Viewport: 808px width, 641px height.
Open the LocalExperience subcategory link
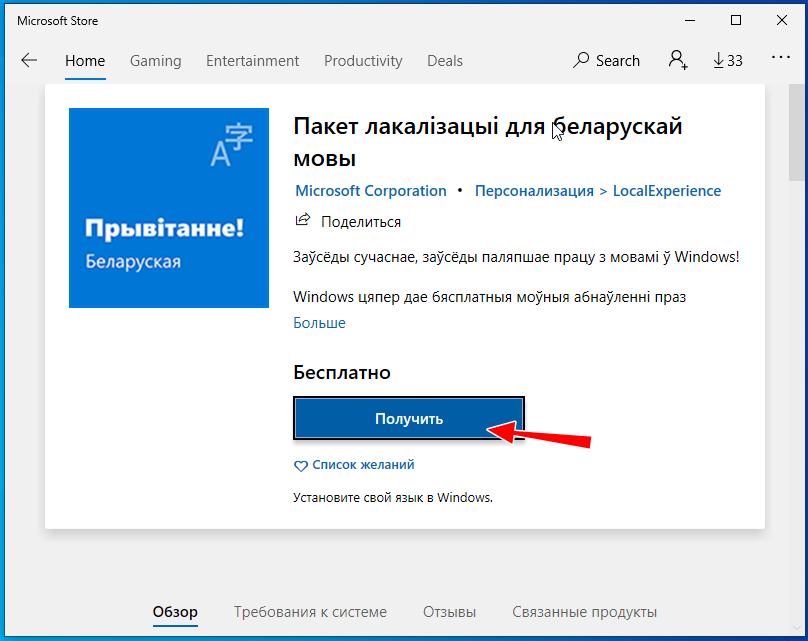tap(667, 191)
